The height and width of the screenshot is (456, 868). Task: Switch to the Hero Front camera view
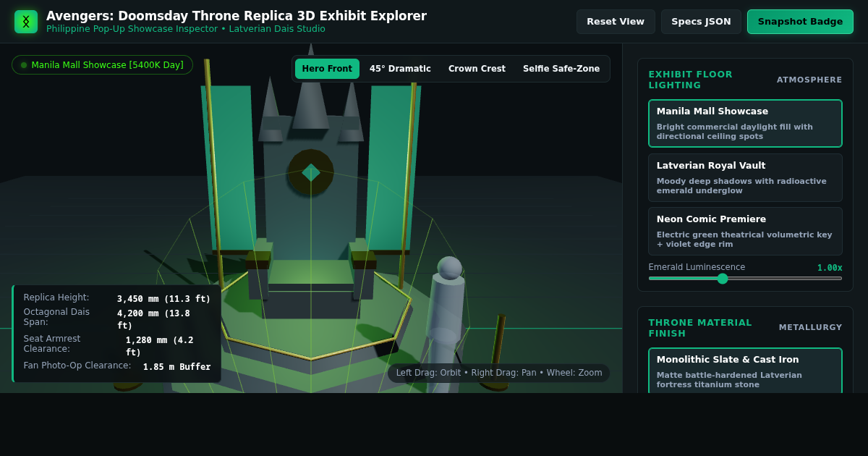327,69
